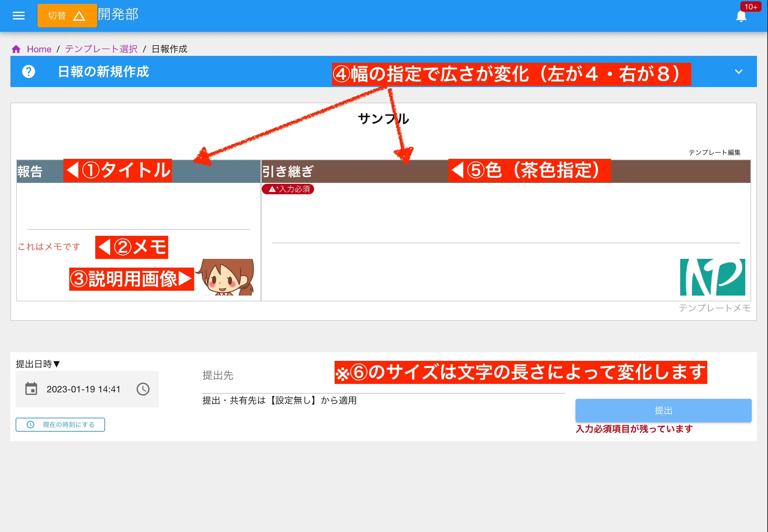Click the 現在の時刻にする button

click(x=60, y=425)
